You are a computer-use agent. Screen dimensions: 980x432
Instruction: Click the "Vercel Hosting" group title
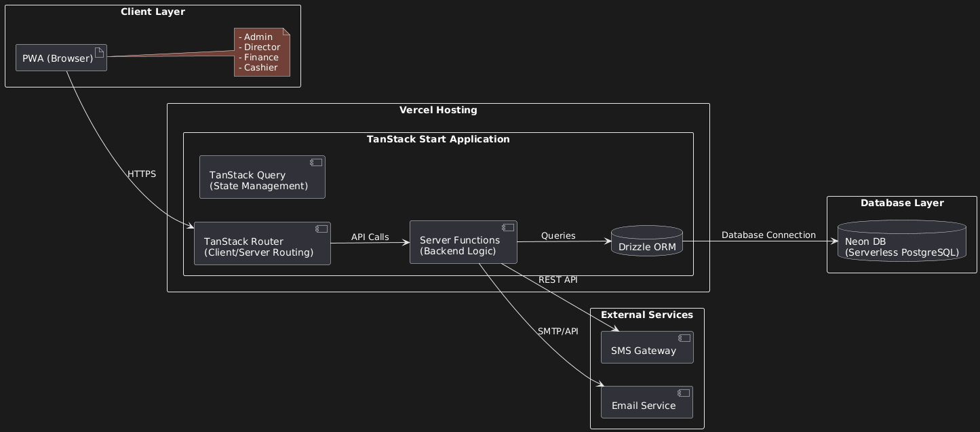point(438,110)
